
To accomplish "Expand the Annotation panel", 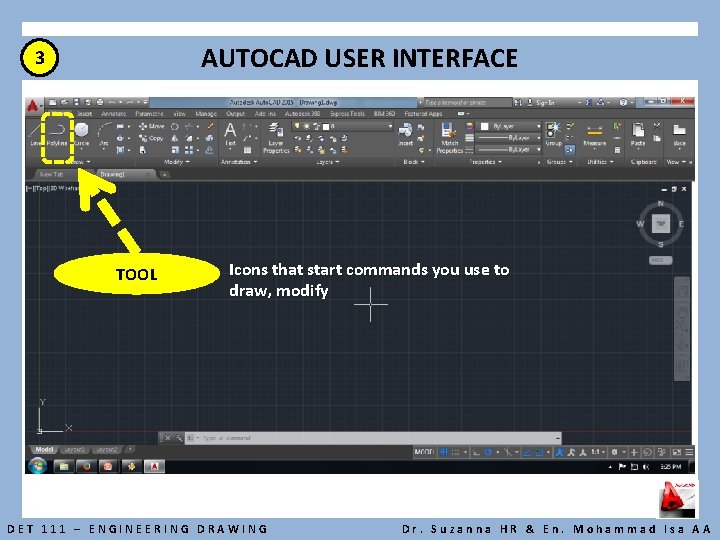I will coord(239,162).
